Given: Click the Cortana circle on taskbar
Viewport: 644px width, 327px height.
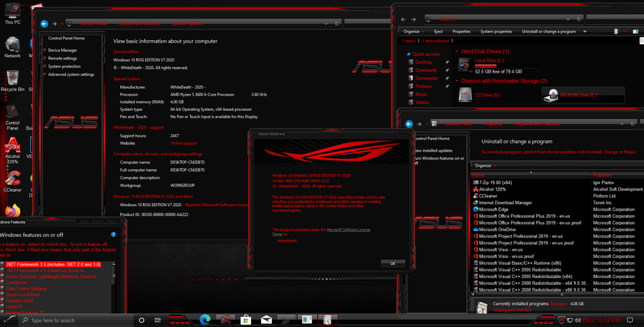Looking at the screenshot, I should click(141, 320).
